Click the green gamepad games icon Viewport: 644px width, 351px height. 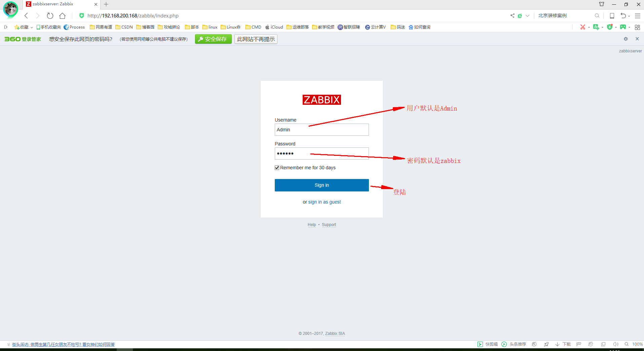click(x=623, y=27)
